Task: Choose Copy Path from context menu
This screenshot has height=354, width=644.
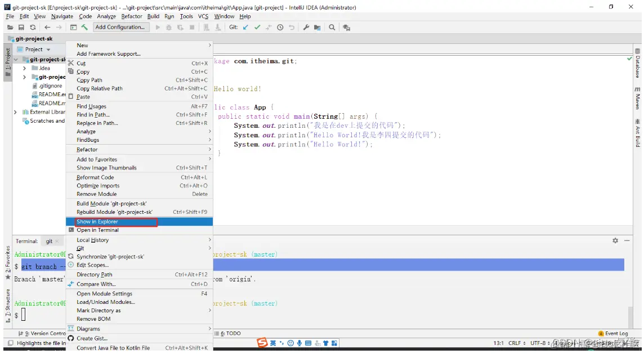Action: (139, 80)
